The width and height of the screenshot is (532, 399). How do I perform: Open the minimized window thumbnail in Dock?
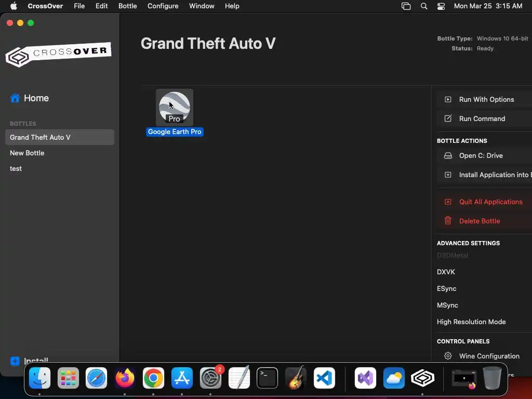point(464,379)
